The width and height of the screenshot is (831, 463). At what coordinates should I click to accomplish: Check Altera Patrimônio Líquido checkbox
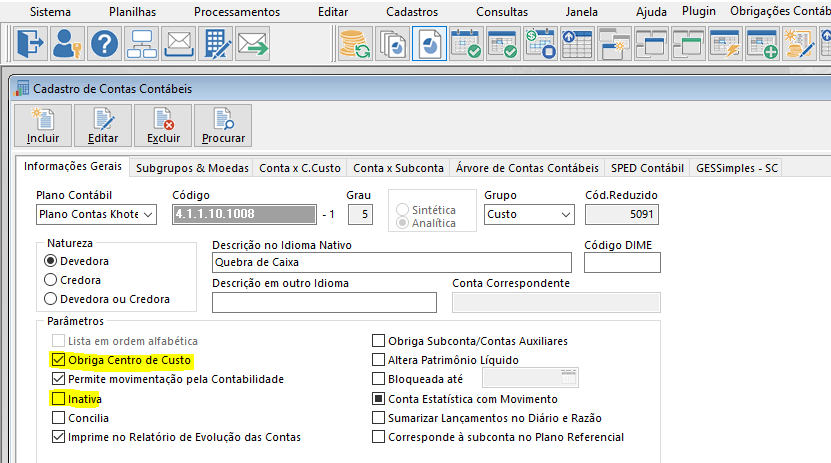(x=378, y=360)
